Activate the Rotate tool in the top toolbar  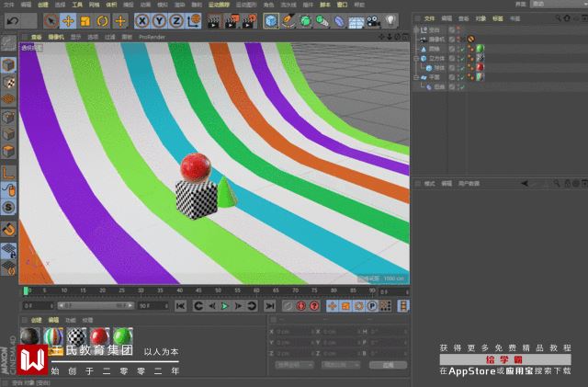[x=102, y=21]
